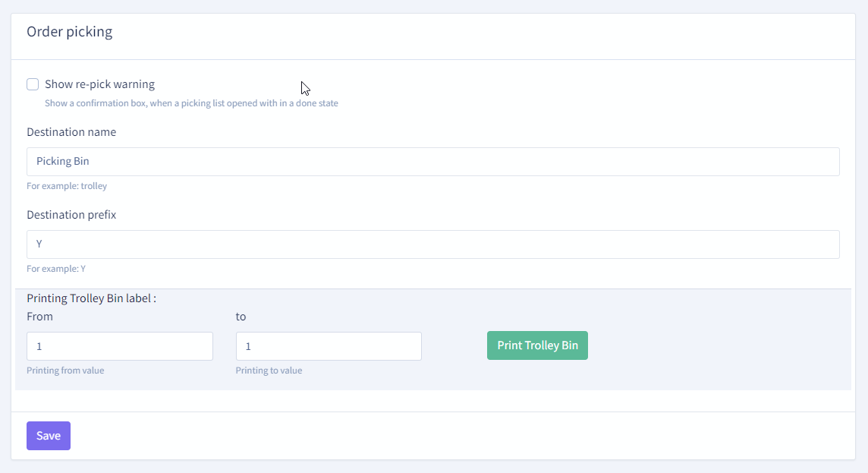Click the 'Picking Bin' text inside the field
This screenshot has height=473, width=868.
point(63,162)
